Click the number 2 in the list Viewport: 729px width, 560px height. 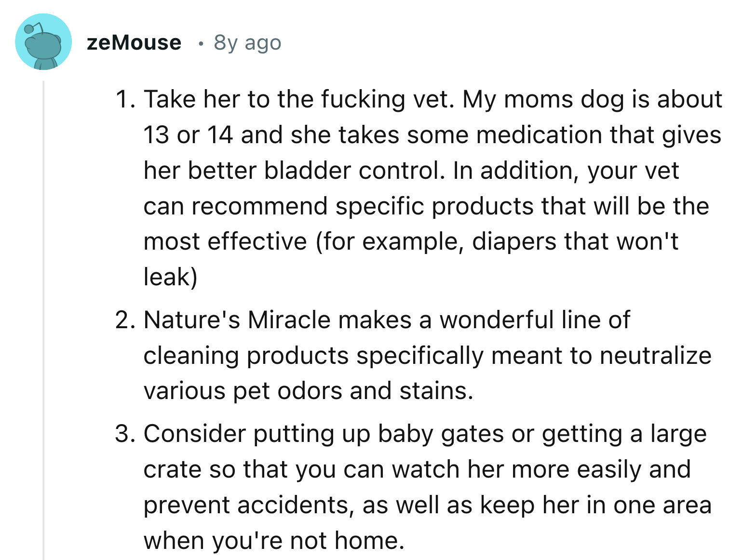(x=125, y=320)
